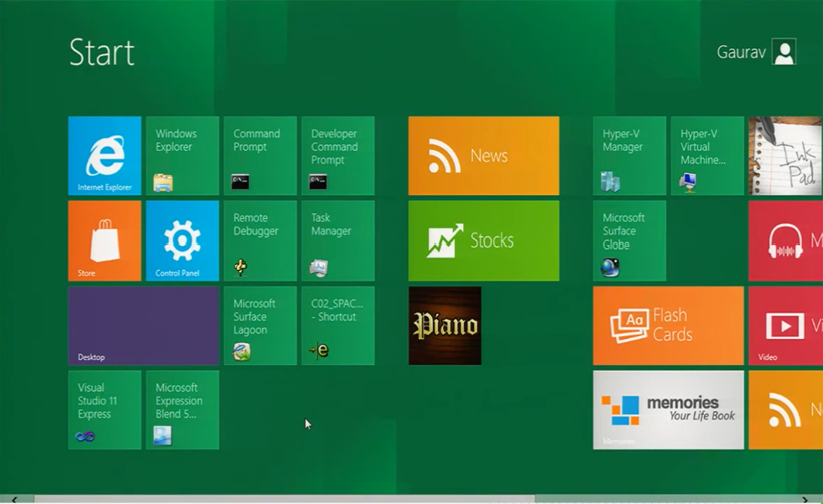Switch to the Desktop tile
The width and height of the screenshot is (823, 504).
144,326
